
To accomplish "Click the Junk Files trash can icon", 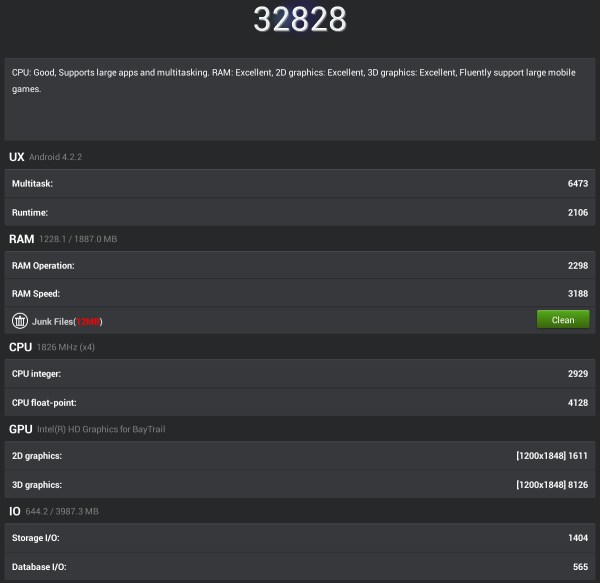I will click(19, 321).
